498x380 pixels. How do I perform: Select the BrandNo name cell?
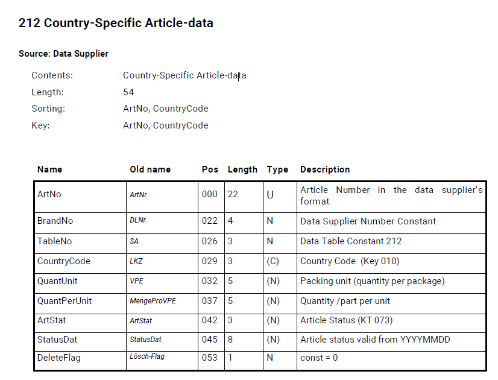point(80,223)
